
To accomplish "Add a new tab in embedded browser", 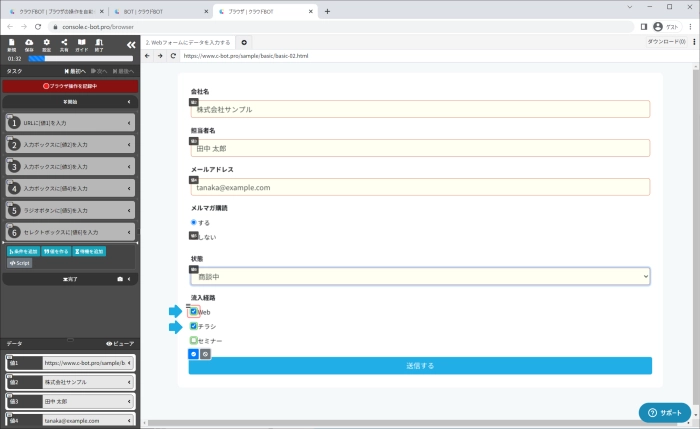I will (x=245, y=42).
